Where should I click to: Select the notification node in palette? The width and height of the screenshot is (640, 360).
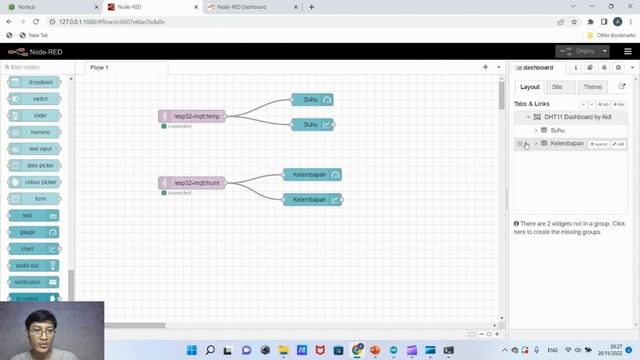pos(34,282)
